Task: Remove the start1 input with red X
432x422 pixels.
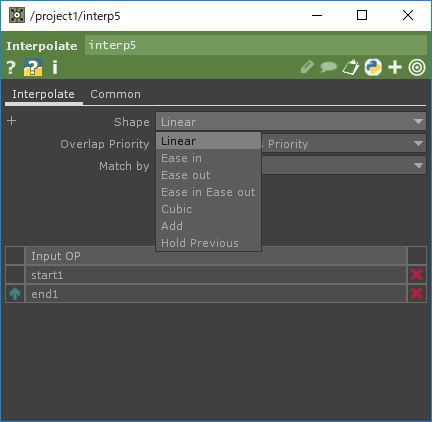Action: click(x=417, y=275)
